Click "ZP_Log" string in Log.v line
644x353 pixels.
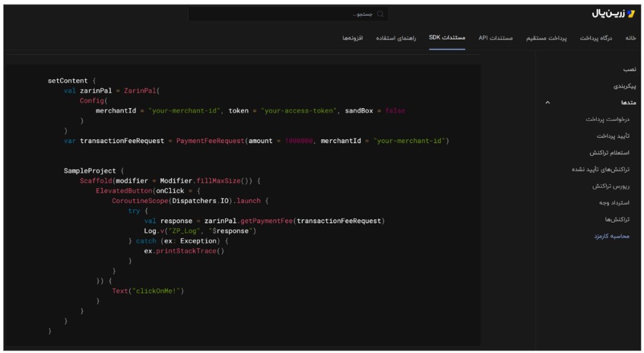click(x=184, y=231)
